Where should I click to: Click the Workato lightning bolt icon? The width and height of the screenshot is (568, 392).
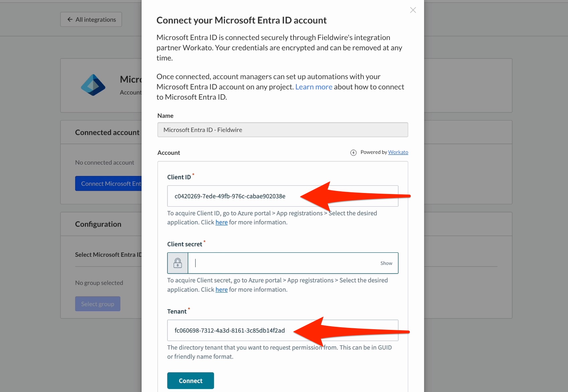pyautogui.click(x=353, y=153)
